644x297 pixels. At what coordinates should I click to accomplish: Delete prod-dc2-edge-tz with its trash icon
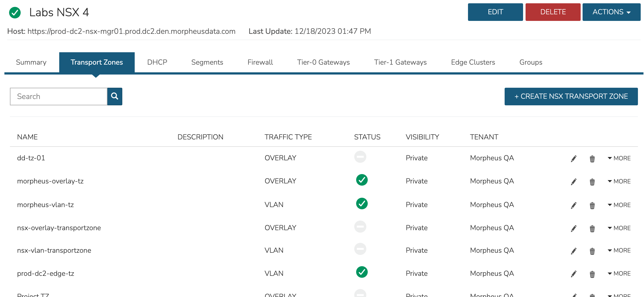coord(592,274)
